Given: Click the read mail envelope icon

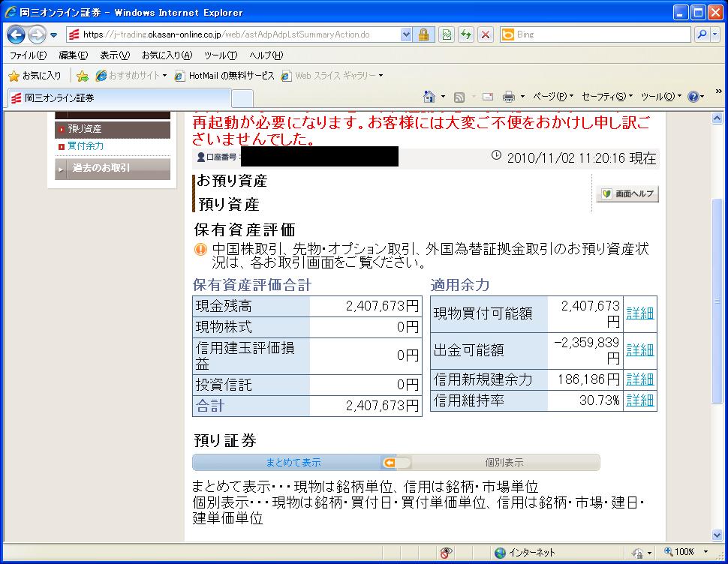Looking at the screenshot, I should pos(488,97).
